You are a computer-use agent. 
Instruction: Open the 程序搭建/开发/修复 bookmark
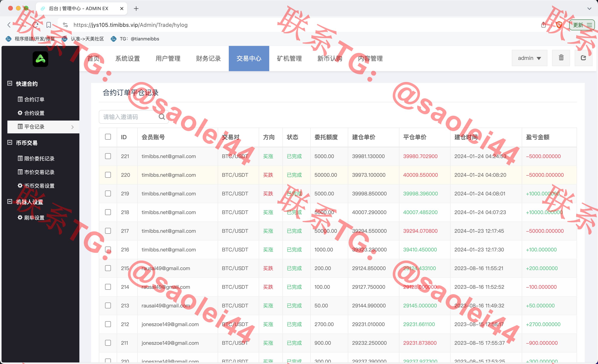pyautogui.click(x=30, y=39)
